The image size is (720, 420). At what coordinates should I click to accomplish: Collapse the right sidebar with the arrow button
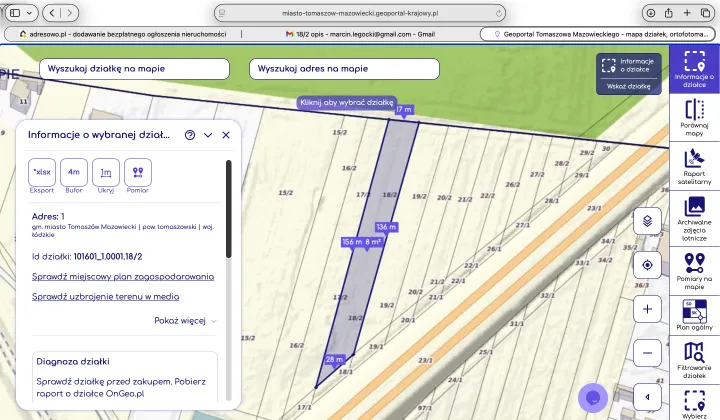(647, 397)
